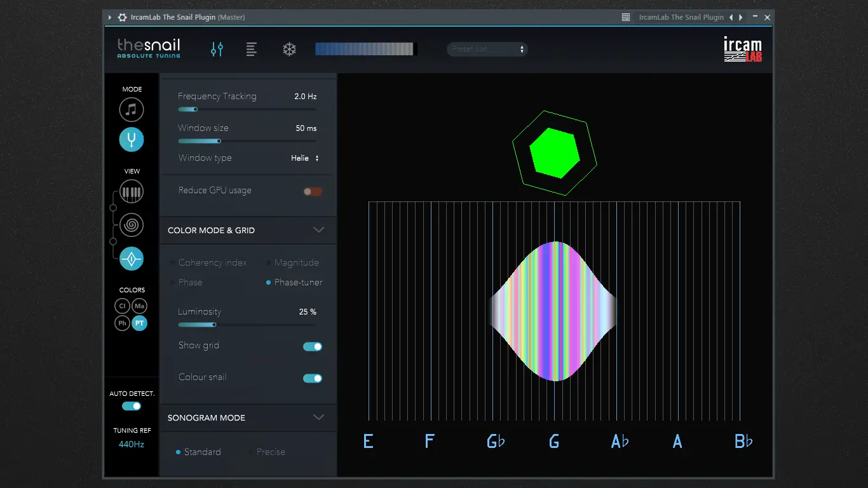Select the tuning fork mode button
Screen dimensions: 868x488
click(132, 139)
